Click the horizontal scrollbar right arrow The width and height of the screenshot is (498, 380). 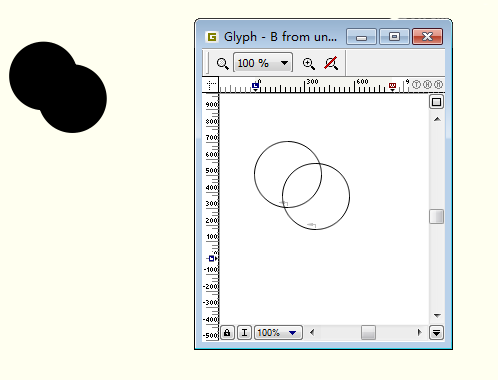click(419, 332)
